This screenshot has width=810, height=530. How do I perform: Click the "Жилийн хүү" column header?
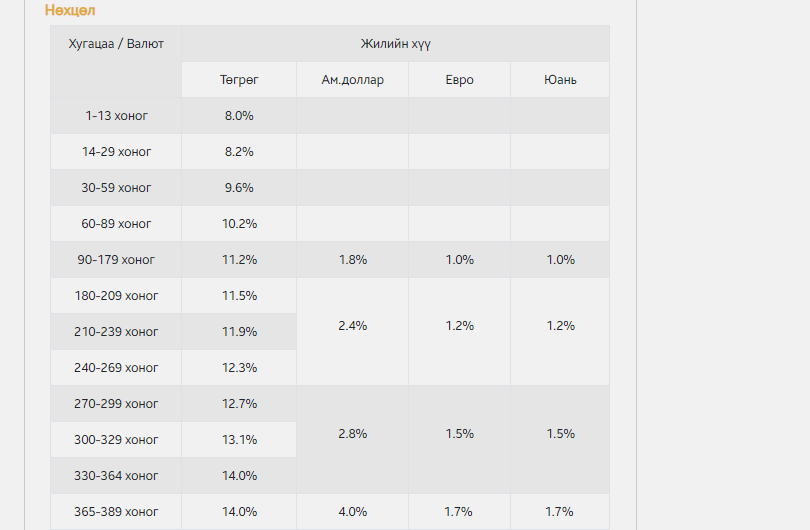[x=395, y=44]
